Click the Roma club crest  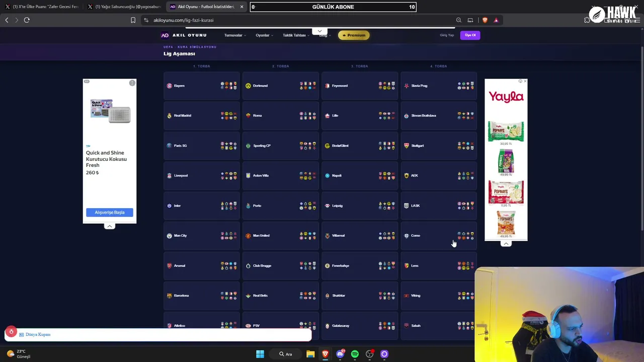pos(248,116)
